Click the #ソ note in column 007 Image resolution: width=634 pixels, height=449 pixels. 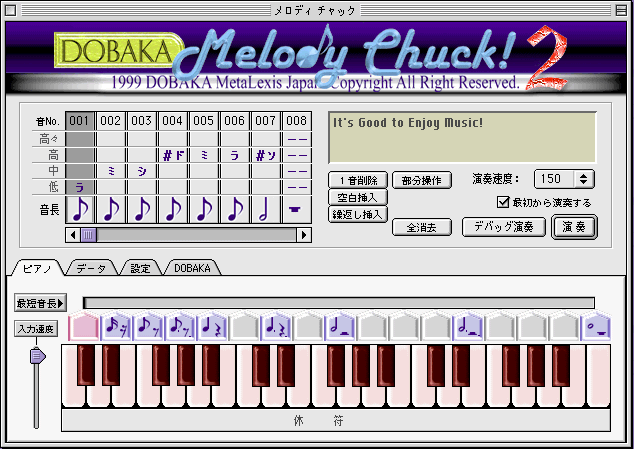266,155
